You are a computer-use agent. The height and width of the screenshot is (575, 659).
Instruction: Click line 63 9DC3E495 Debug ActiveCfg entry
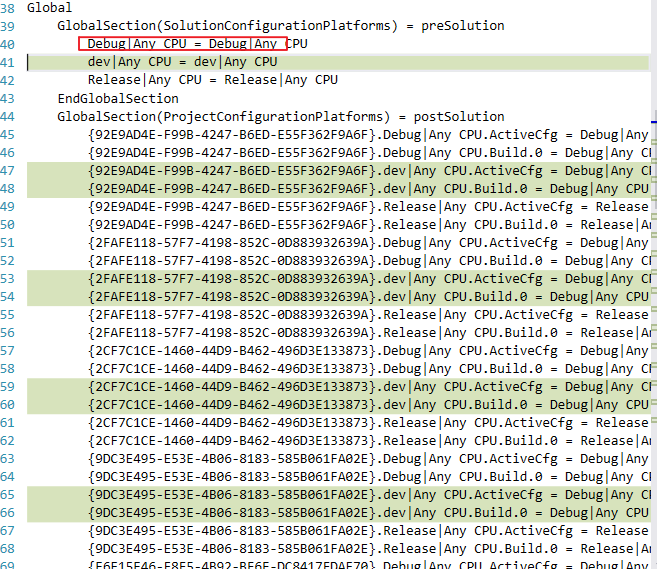coord(369,459)
